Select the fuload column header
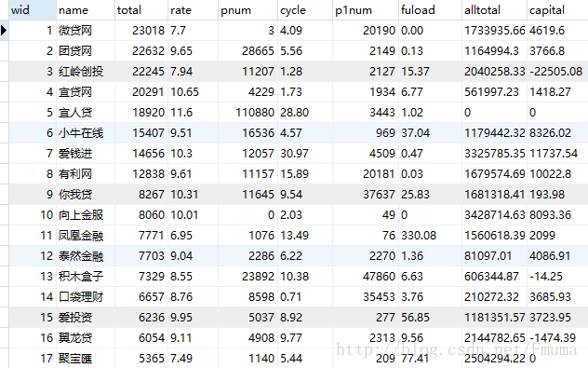 pos(430,10)
